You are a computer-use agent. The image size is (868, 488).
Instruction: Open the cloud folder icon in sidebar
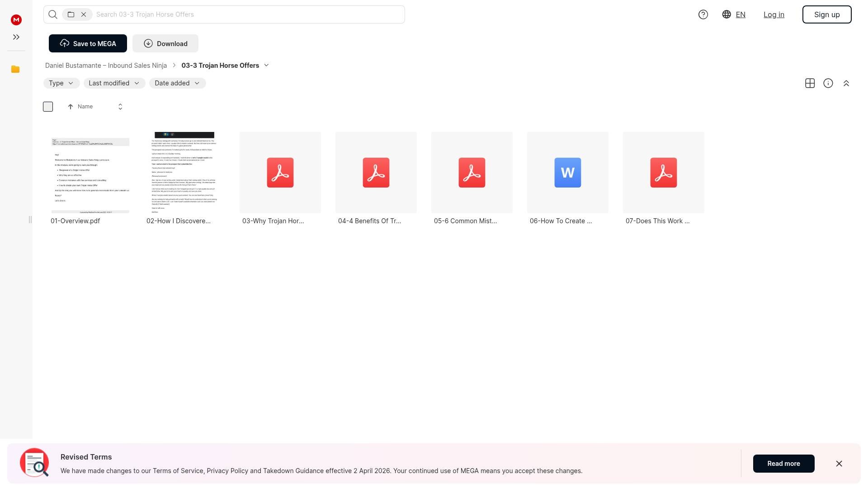(x=15, y=69)
